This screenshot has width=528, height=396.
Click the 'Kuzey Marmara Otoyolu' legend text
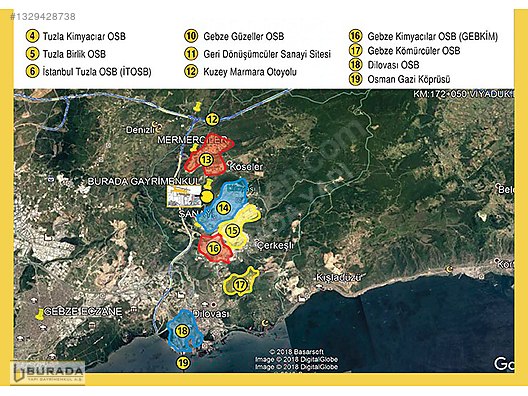(250, 72)
